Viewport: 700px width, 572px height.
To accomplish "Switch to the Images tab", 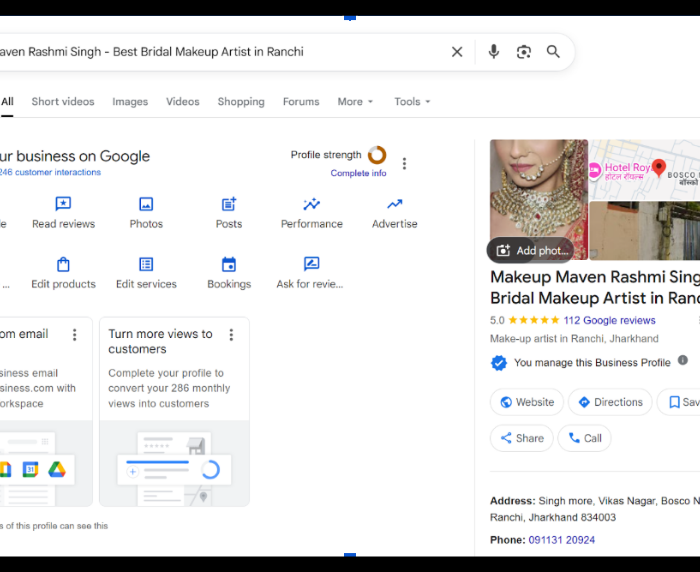I will click(130, 102).
